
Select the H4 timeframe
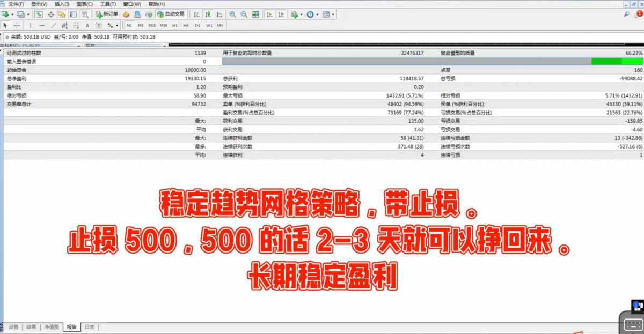point(186,25)
